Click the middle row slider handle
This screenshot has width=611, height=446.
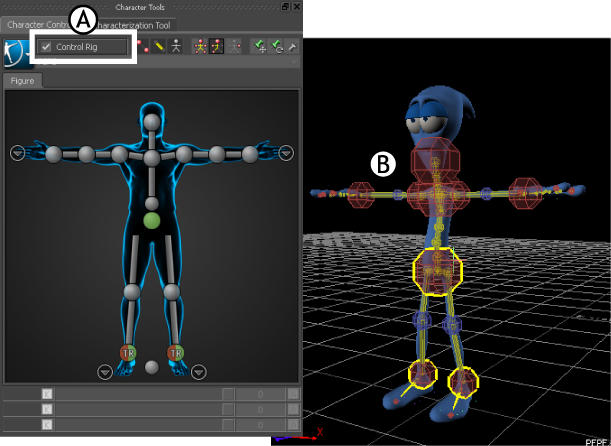[x=228, y=409]
